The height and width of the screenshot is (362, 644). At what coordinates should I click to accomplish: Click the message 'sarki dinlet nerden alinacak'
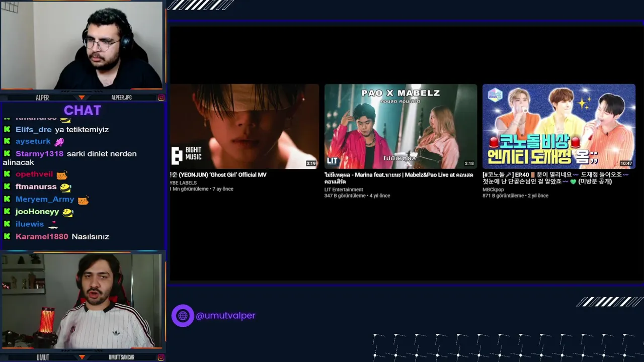click(x=70, y=158)
